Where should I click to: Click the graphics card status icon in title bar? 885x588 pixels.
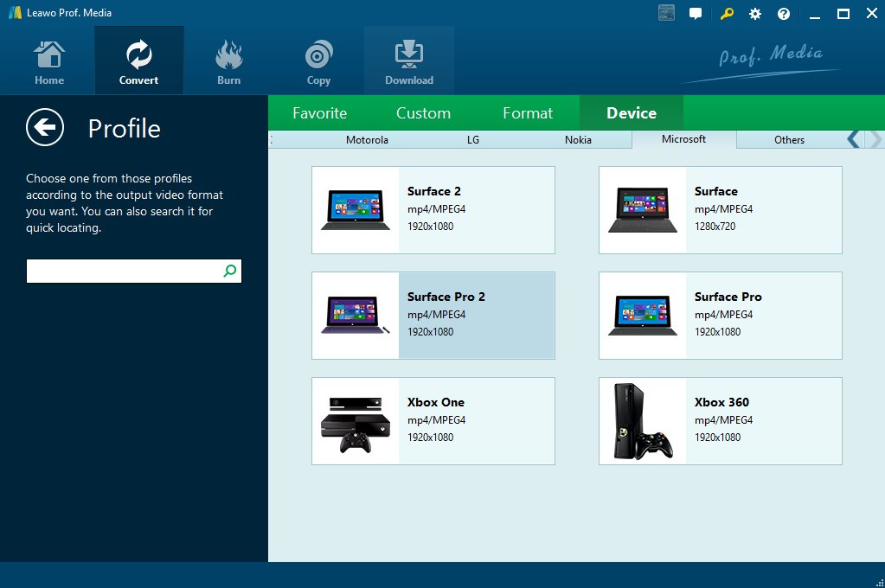tap(667, 13)
